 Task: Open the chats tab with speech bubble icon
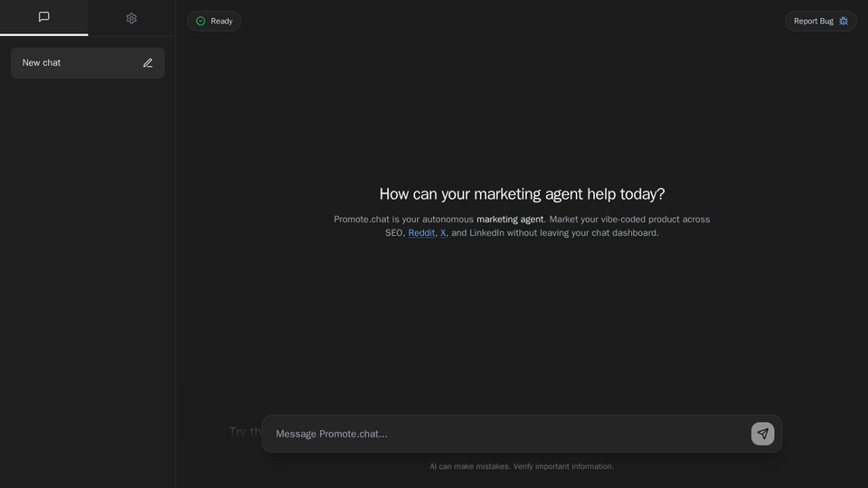(x=43, y=17)
